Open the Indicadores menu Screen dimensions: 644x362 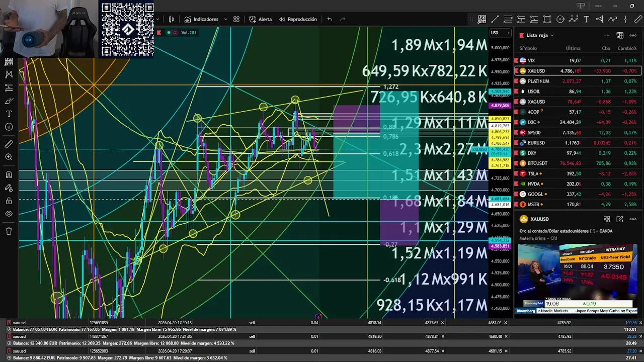pyautogui.click(x=201, y=19)
